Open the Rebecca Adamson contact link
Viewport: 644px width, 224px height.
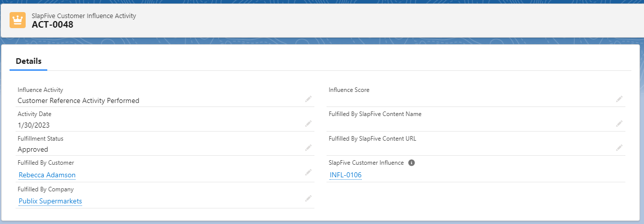[47, 175]
